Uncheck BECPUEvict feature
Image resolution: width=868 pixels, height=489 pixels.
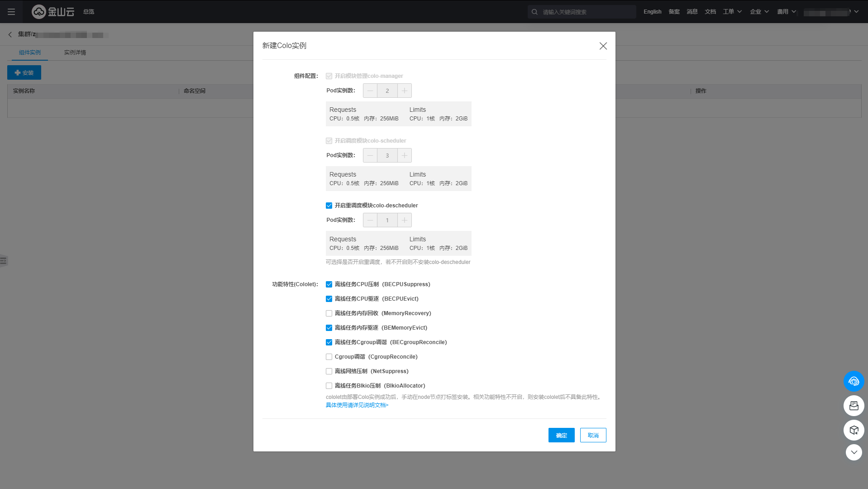pyautogui.click(x=329, y=299)
